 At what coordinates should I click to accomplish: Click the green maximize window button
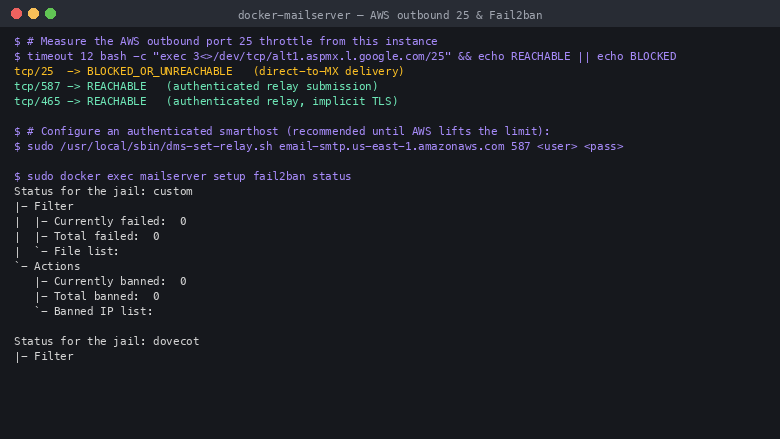[50, 13]
